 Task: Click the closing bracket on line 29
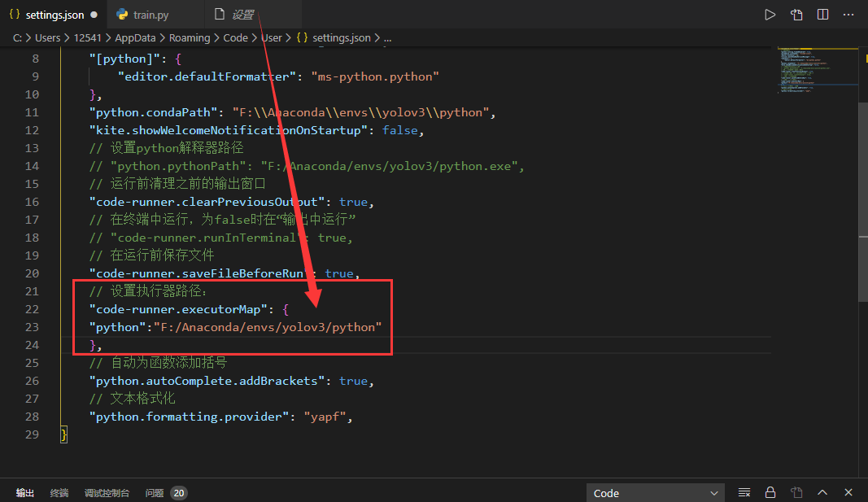[63, 434]
